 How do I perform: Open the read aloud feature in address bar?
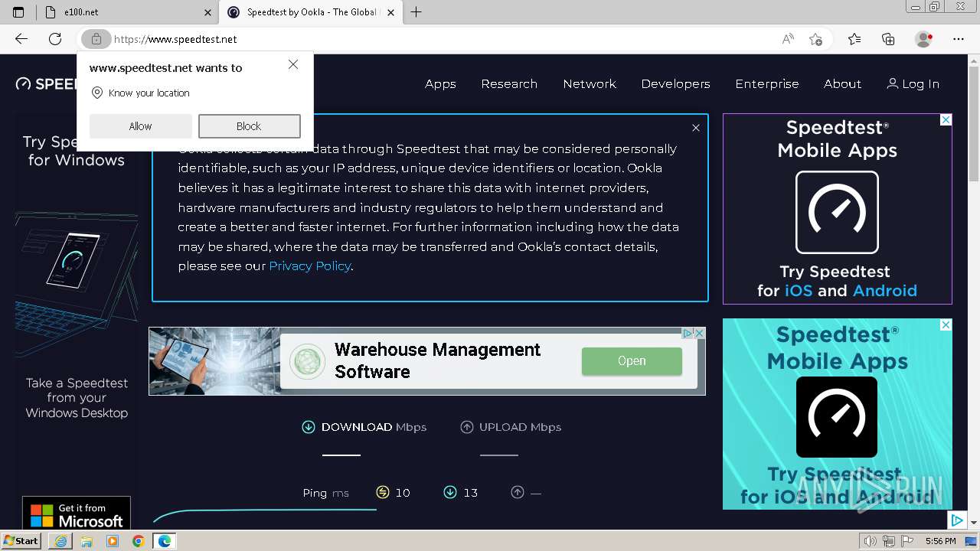coord(788,39)
